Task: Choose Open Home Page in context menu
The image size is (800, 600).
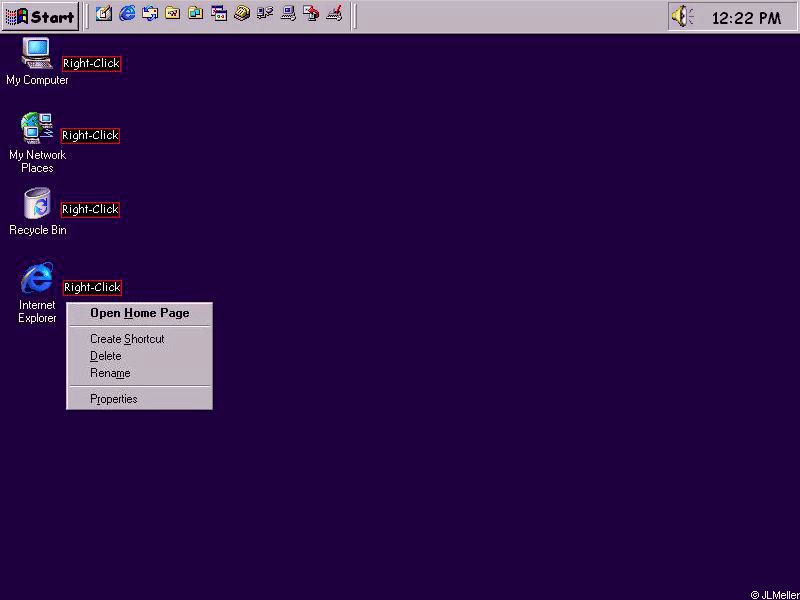Action: 139,313
